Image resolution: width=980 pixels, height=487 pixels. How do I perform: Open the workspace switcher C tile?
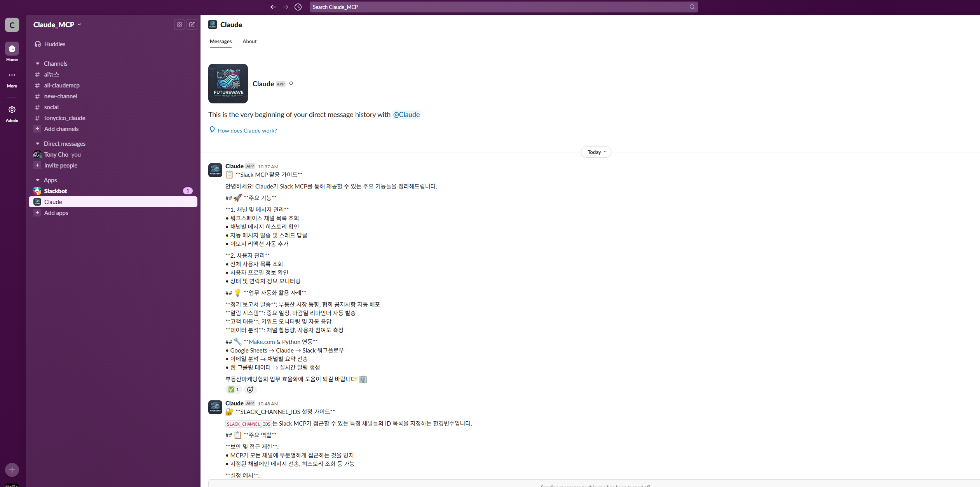click(12, 25)
